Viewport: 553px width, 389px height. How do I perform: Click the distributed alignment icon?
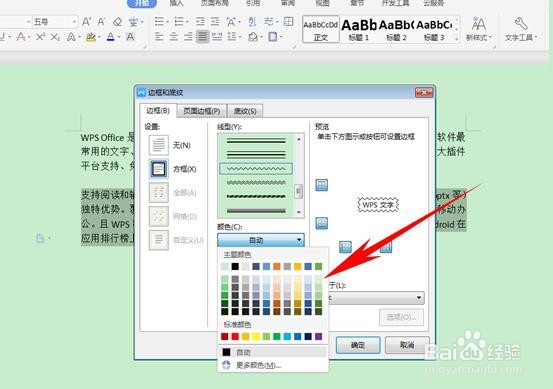(217, 36)
